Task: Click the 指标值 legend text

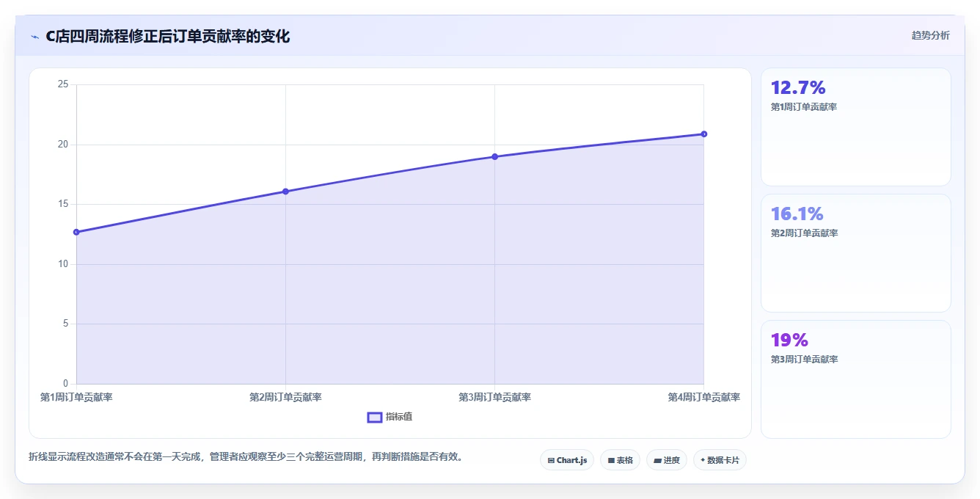Action: click(399, 417)
